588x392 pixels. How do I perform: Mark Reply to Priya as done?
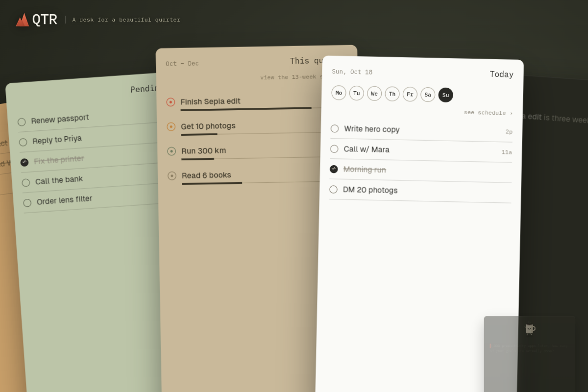click(23, 142)
